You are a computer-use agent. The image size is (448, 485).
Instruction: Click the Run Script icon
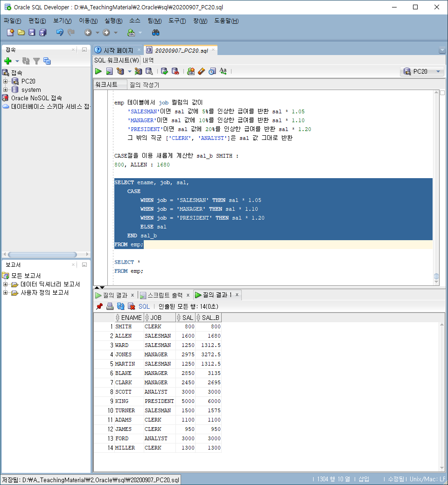109,71
